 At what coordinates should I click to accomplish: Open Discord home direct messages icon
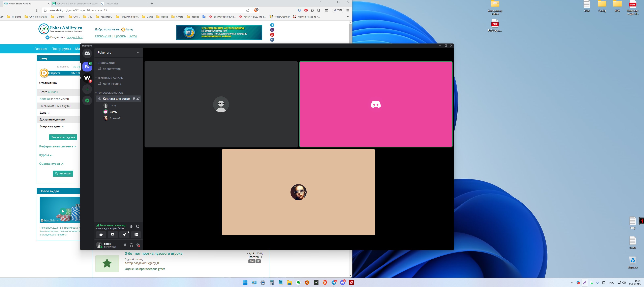tap(87, 53)
